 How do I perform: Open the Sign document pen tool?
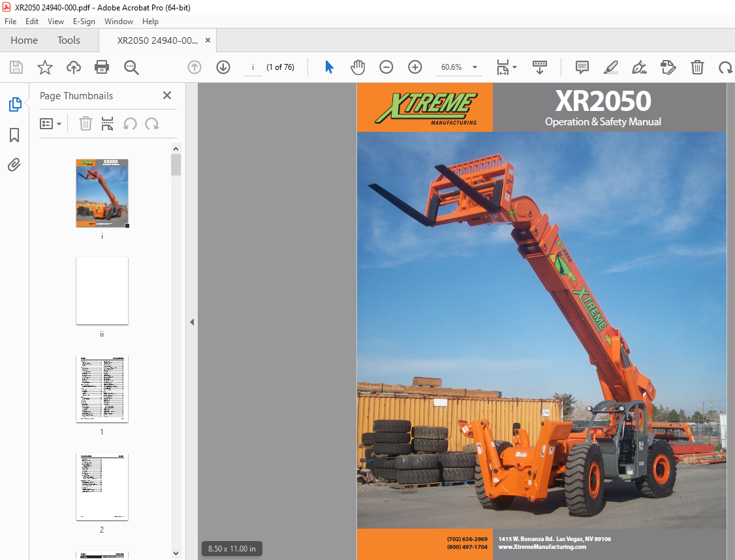[x=640, y=67]
